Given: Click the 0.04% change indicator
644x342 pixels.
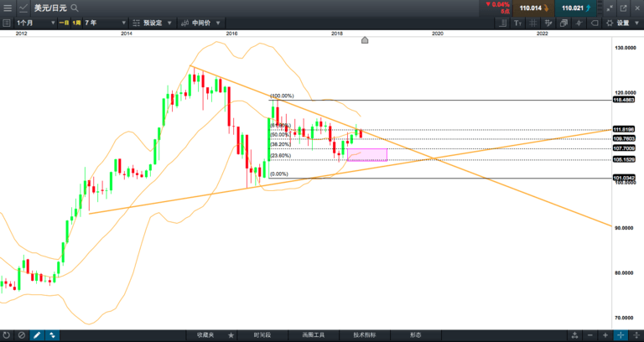Looking at the screenshot, I should [497, 4].
